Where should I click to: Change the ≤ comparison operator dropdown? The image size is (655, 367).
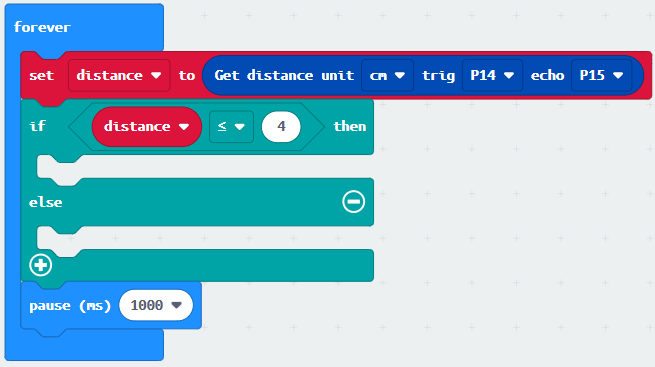pyautogui.click(x=231, y=127)
